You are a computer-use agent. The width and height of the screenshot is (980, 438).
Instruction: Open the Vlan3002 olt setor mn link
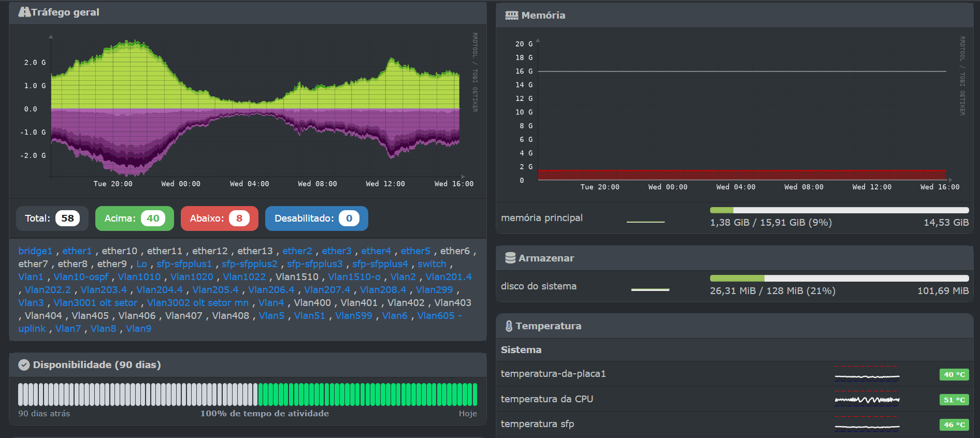point(198,303)
